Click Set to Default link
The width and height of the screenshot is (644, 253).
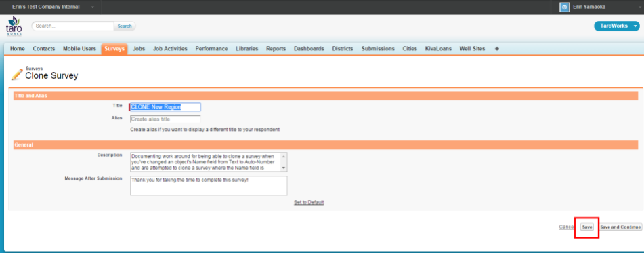click(x=309, y=202)
